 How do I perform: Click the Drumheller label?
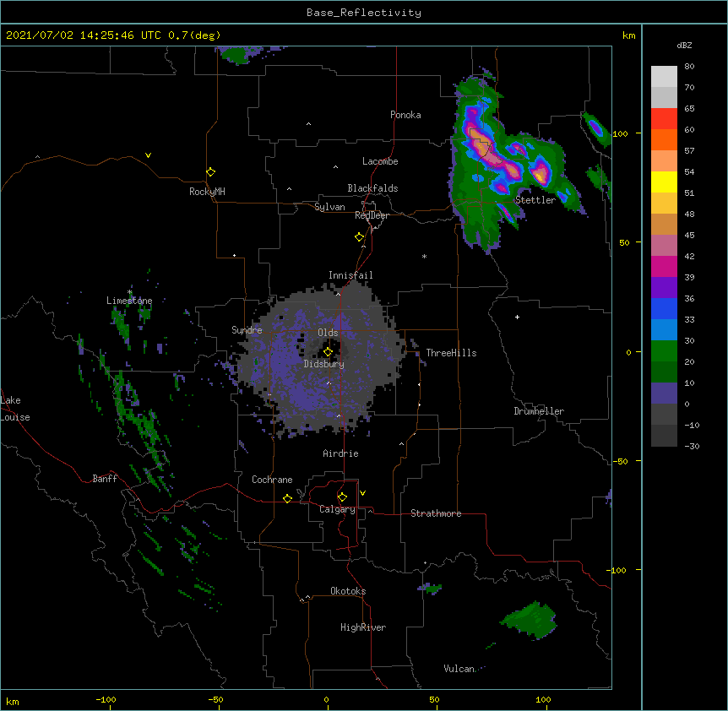539,411
